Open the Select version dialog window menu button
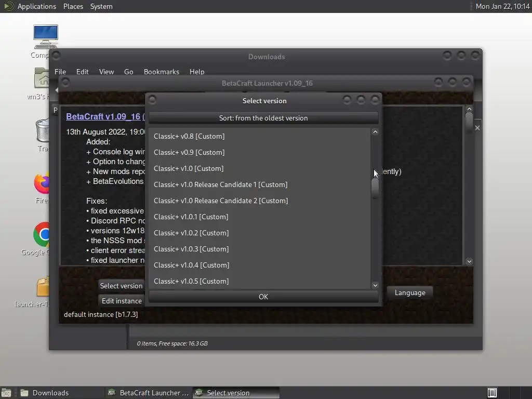This screenshot has width=532, height=399. [x=152, y=100]
